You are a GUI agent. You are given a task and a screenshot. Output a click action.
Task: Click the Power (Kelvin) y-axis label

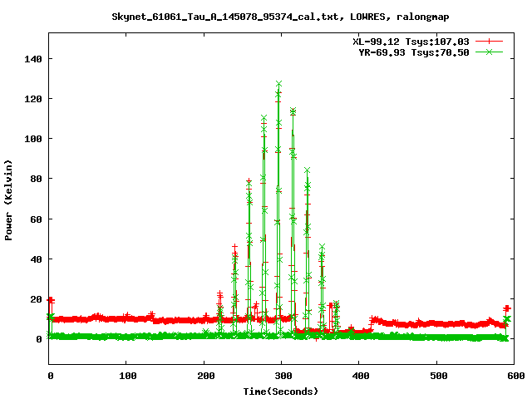[9, 198]
